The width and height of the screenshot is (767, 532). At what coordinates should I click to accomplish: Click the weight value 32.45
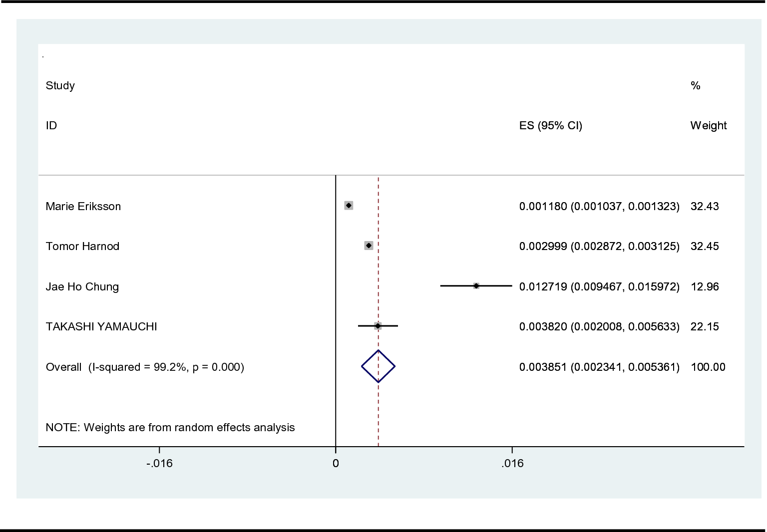point(705,247)
